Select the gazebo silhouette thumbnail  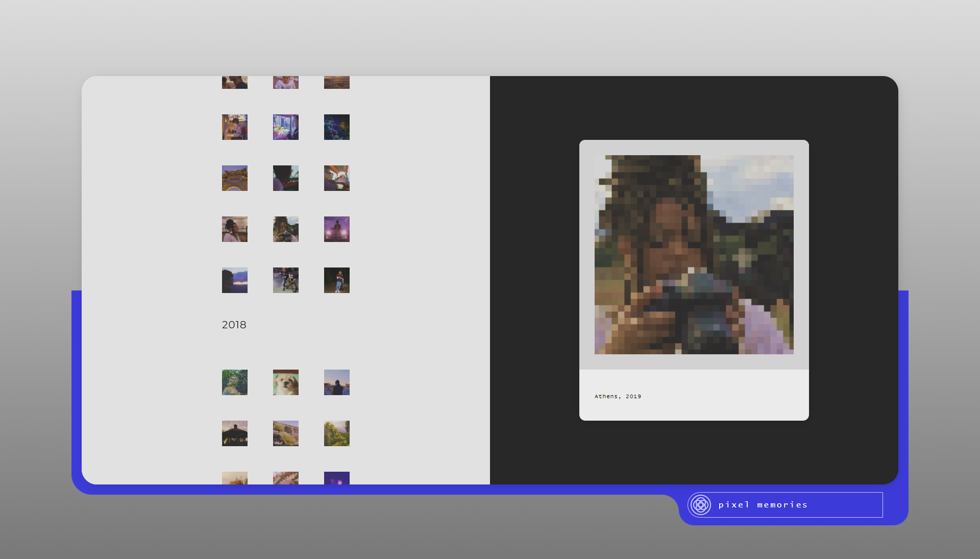pos(235,433)
